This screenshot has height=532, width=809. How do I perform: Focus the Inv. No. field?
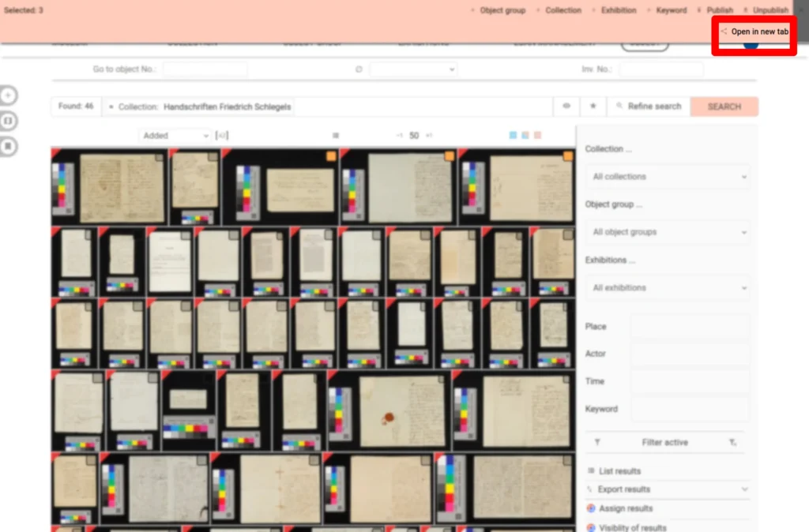click(661, 69)
